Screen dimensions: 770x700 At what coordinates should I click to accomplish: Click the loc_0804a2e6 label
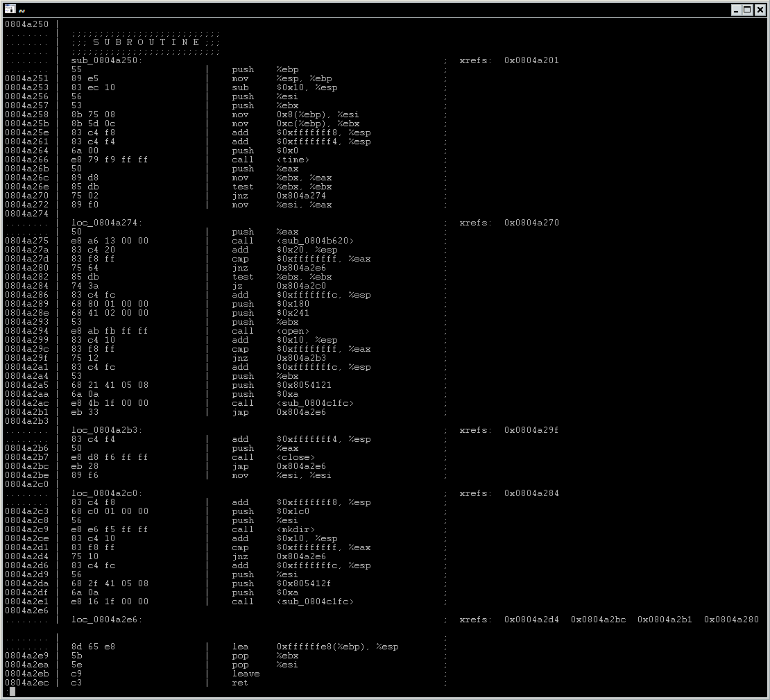107,620
